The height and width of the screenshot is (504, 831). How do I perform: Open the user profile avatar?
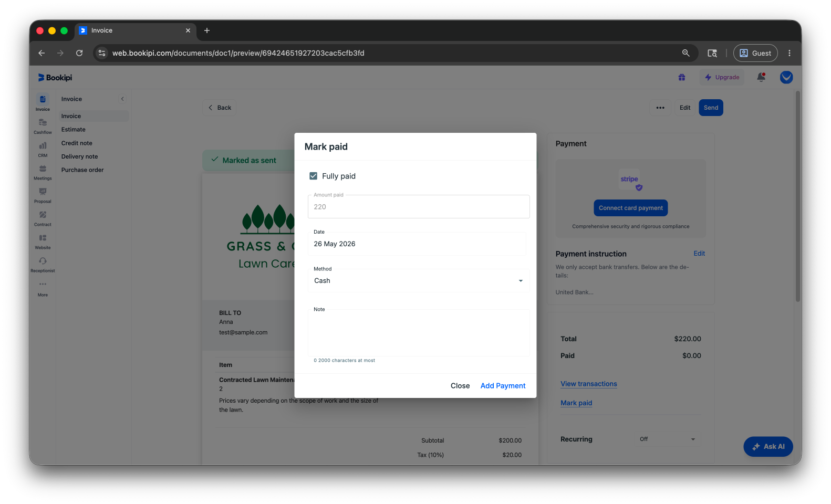pyautogui.click(x=786, y=77)
